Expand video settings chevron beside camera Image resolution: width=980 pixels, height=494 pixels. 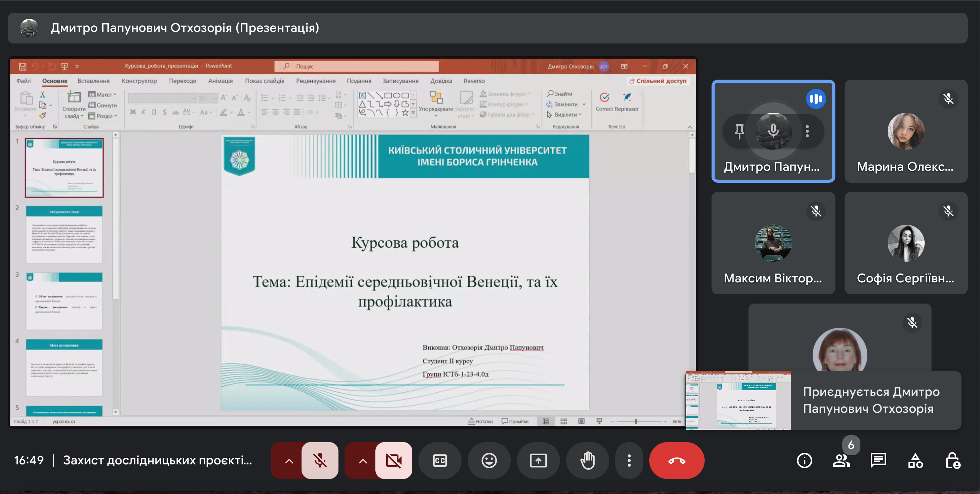[363, 461]
